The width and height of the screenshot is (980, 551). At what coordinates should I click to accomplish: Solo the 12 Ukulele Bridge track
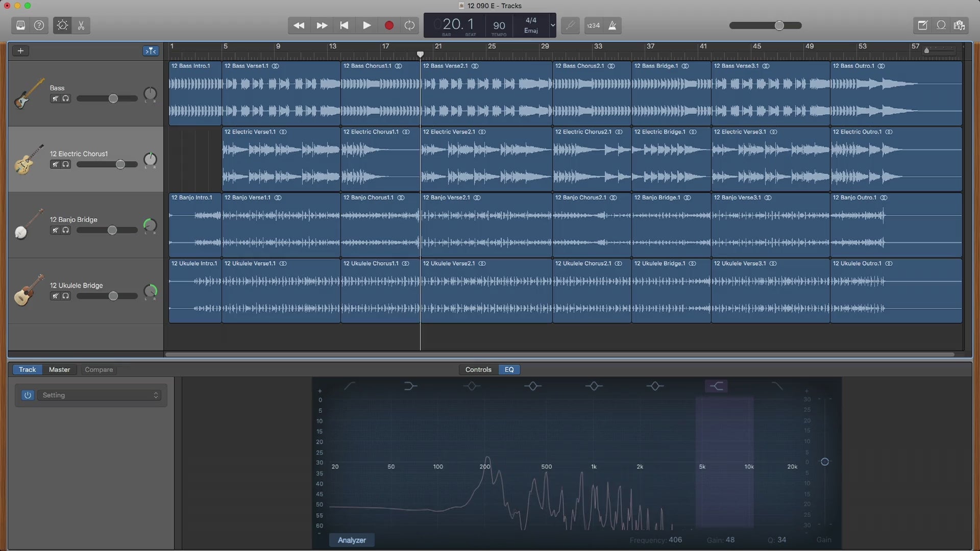pyautogui.click(x=66, y=296)
